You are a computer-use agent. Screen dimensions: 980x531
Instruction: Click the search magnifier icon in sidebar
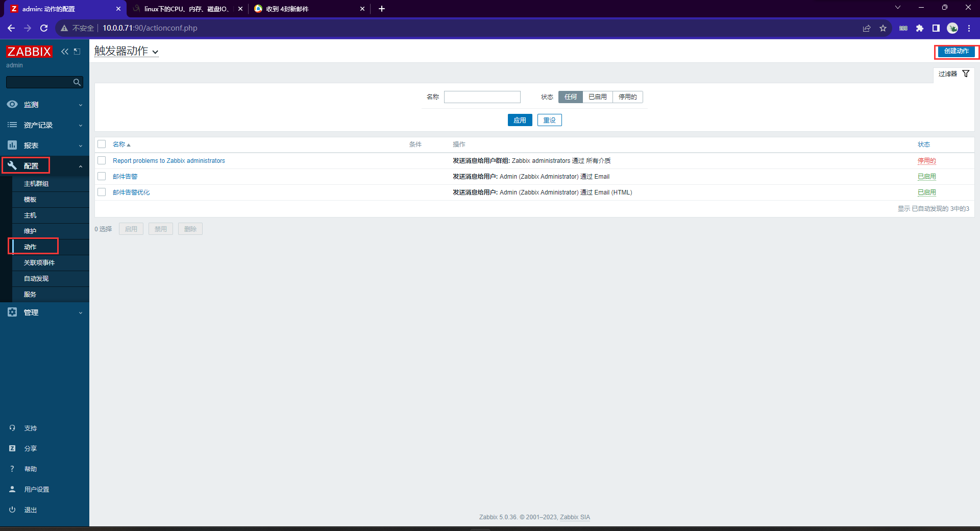pos(77,82)
